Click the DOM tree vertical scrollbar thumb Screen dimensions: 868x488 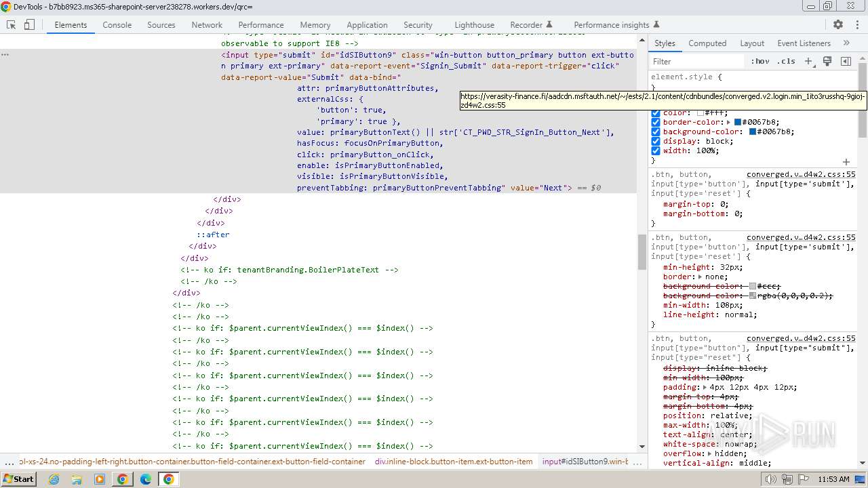(642, 252)
